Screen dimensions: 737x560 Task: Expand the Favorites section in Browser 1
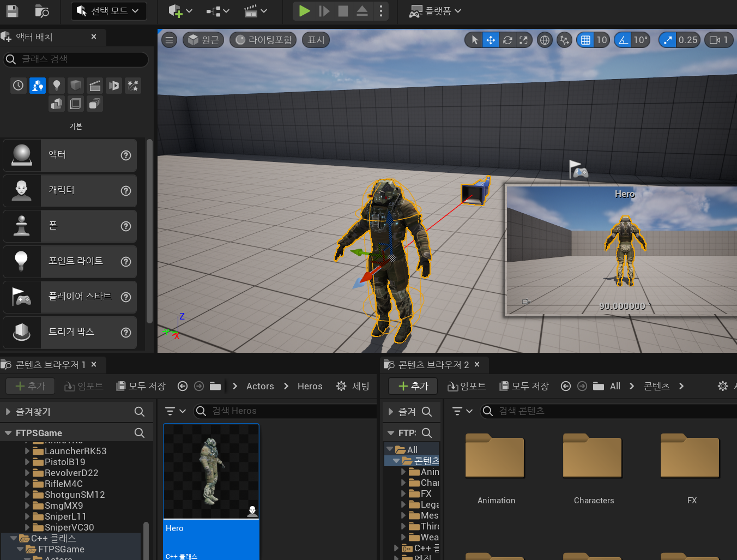(x=8, y=412)
